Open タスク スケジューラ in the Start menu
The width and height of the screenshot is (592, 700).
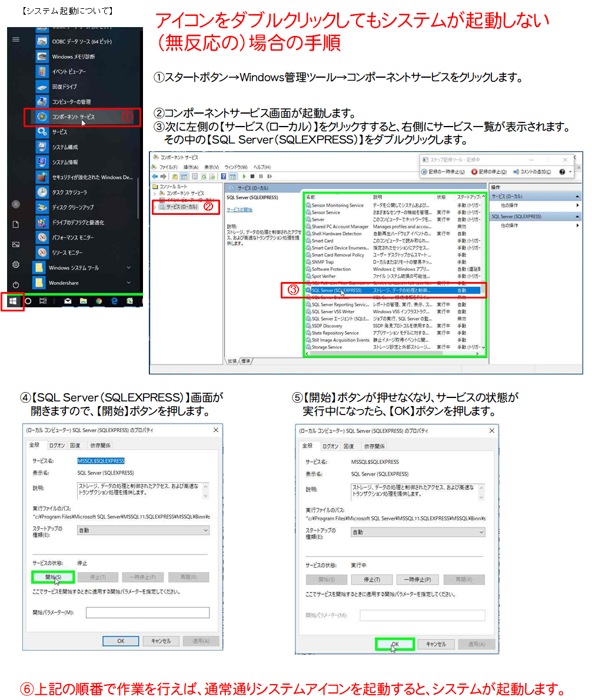[x=69, y=193]
